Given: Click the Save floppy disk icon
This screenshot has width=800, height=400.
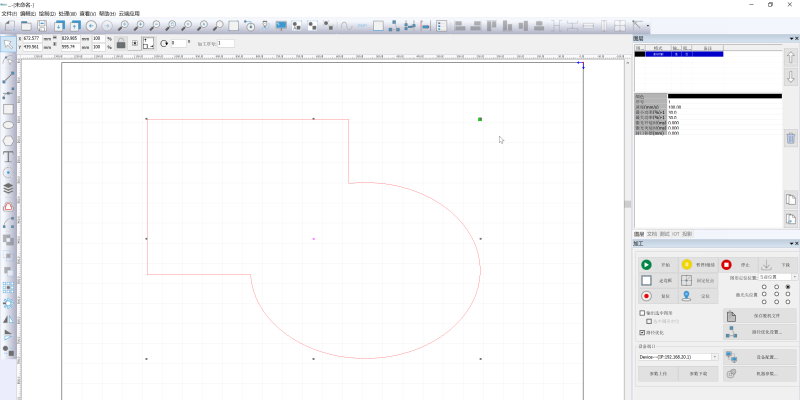Looking at the screenshot, I should click(42, 26).
